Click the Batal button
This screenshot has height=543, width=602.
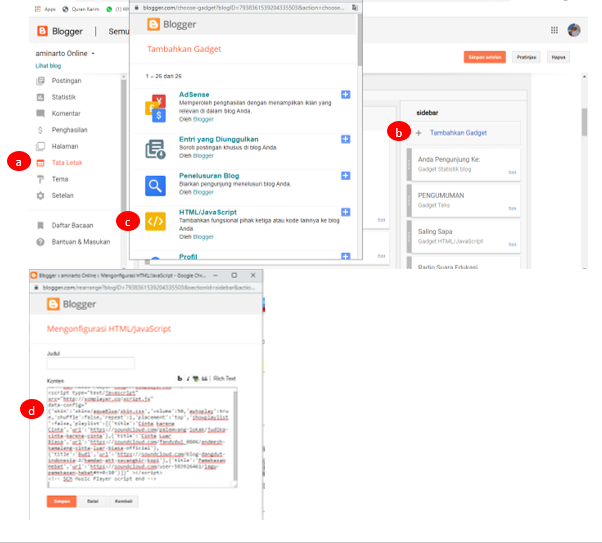click(93, 501)
